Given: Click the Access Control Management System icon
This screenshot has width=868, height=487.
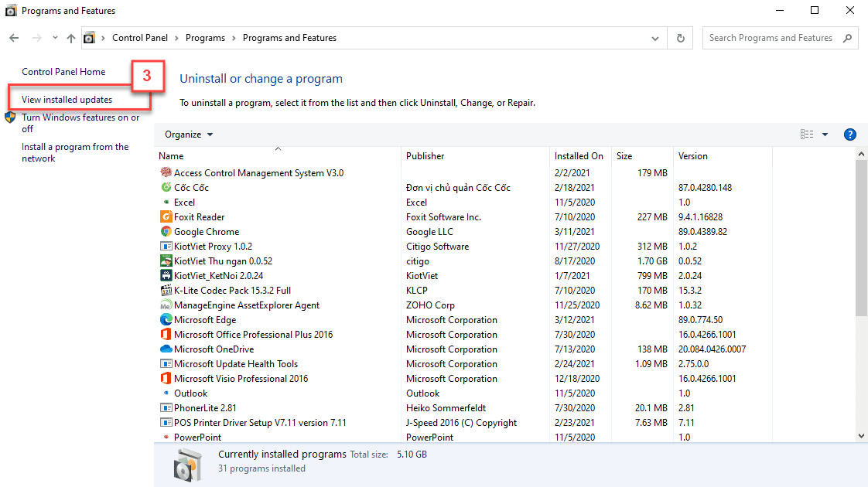Looking at the screenshot, I should tap(166, 172).
